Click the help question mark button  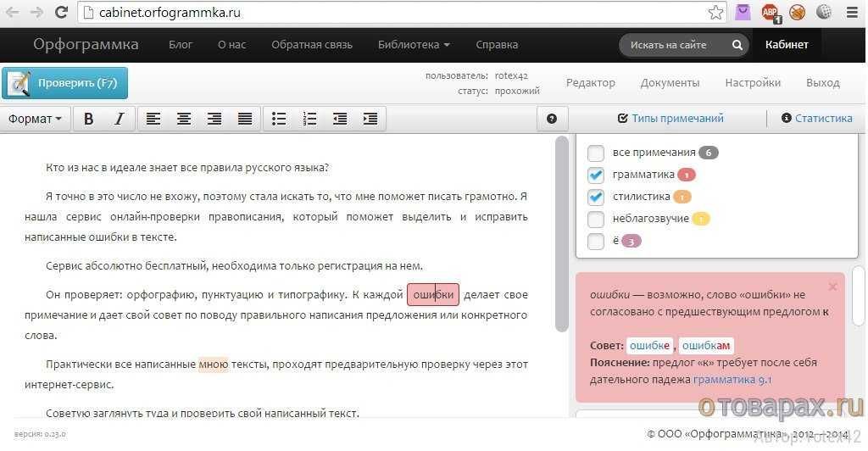click(551, 119)
